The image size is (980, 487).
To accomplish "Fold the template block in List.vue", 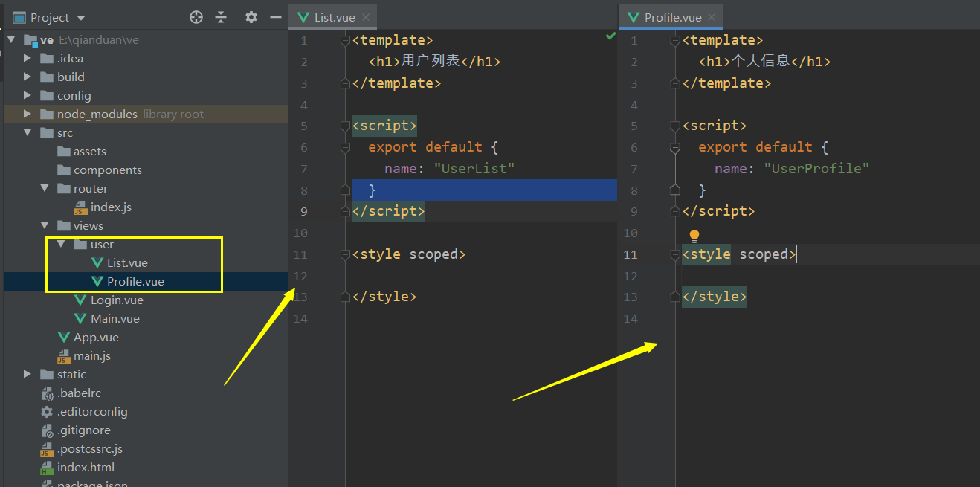I will 344,40.
